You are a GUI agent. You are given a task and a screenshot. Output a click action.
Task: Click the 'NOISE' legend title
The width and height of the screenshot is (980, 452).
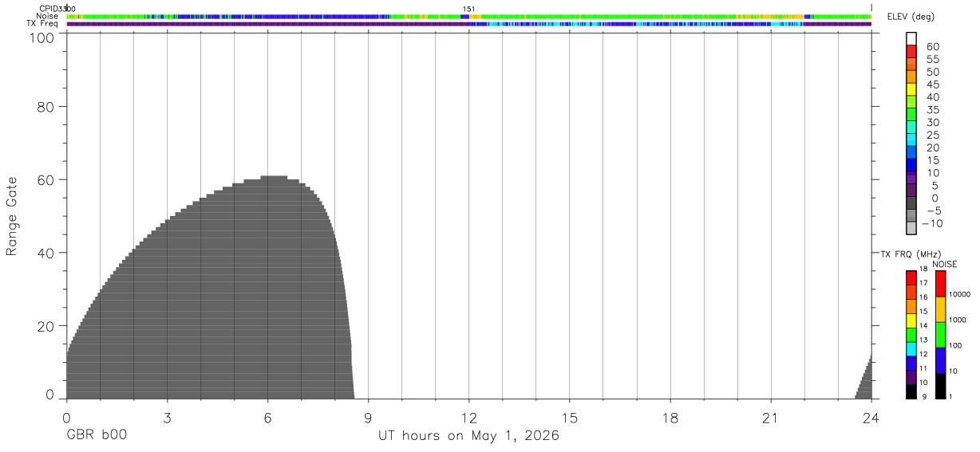tap(945, 264)
